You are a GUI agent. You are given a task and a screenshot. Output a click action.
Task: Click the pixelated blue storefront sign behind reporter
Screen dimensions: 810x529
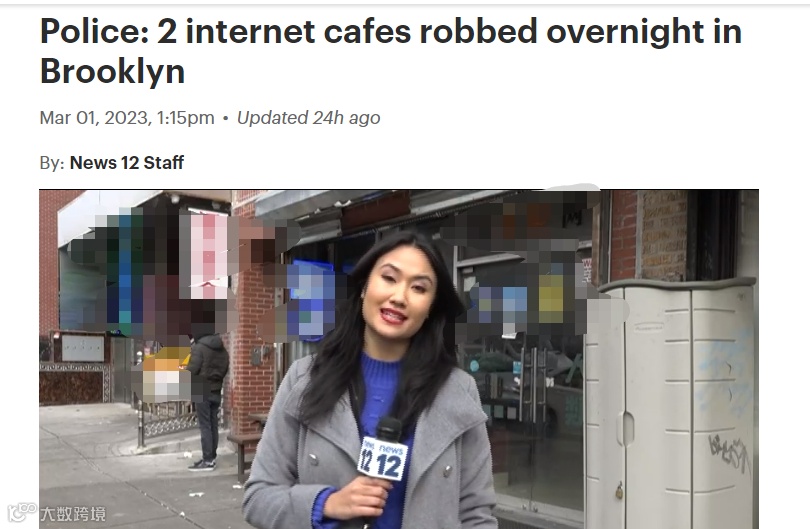coord(311,300)
